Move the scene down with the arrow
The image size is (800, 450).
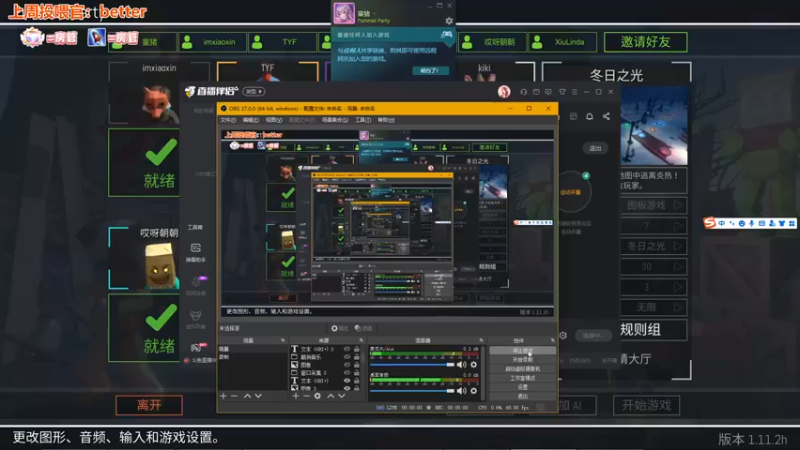pos(258,396)
